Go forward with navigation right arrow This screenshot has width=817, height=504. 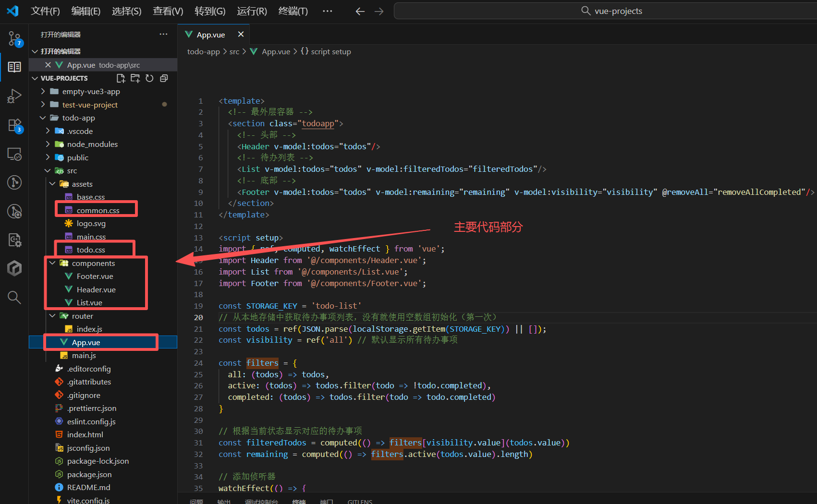pyautogui.click(x=379, y=11)
